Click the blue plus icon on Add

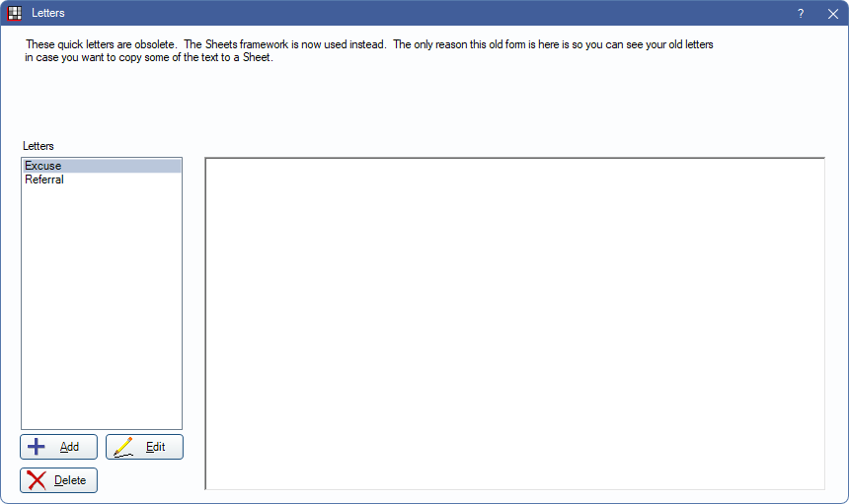pyautogui.click(x=37, y=447)
